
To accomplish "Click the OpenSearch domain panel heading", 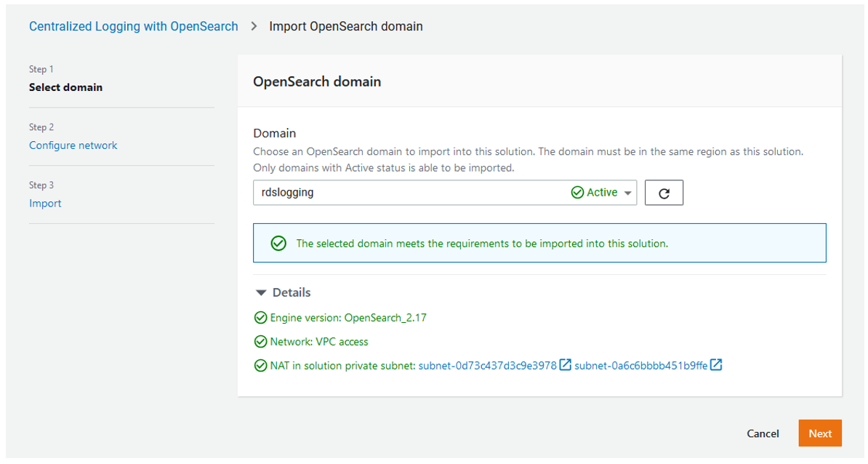I will tap(317, 82).
